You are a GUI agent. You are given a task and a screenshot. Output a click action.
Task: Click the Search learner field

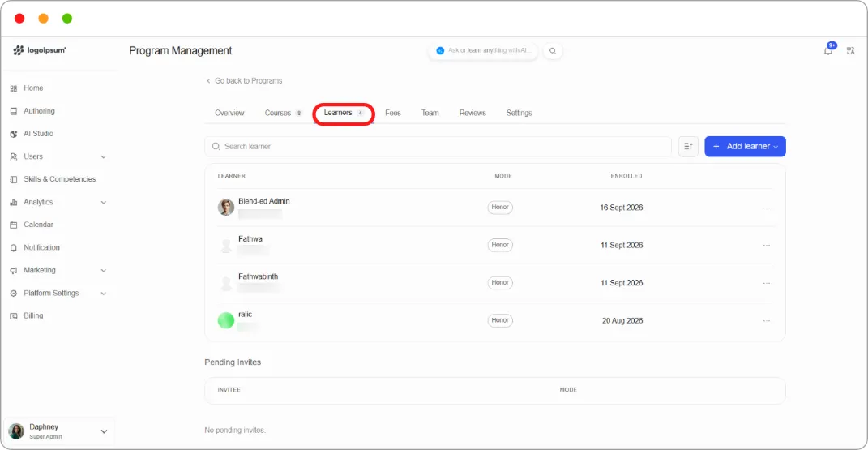pos(438,147)
